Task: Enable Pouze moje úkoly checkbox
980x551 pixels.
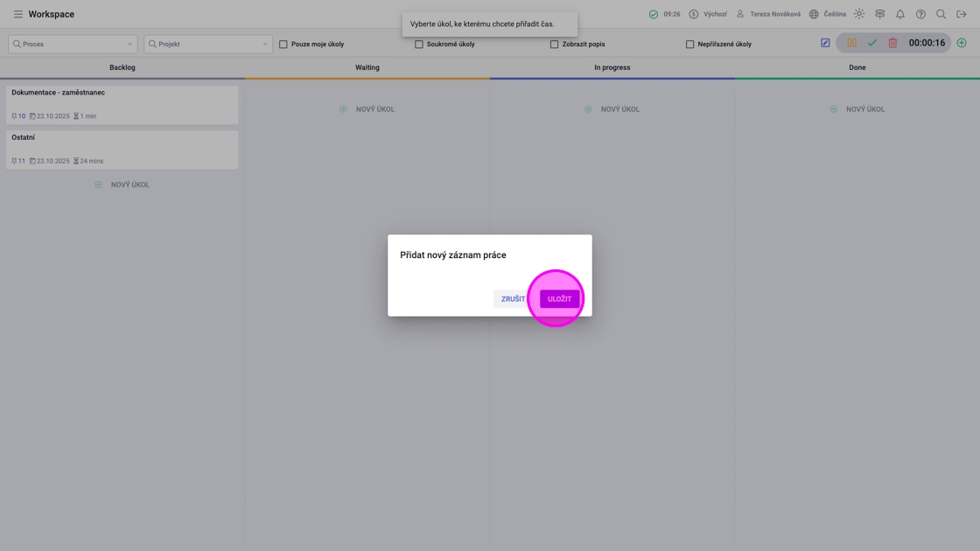Action: (283, 44)
